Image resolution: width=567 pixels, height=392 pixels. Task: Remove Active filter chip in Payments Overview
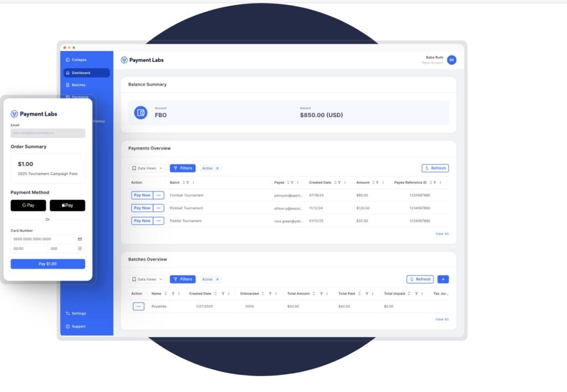[x=217, y=168]
